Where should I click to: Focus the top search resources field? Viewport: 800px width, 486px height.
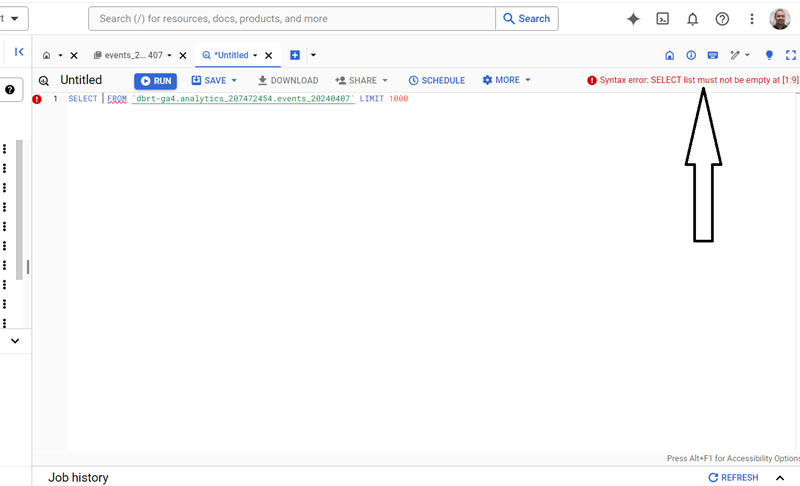292,19
